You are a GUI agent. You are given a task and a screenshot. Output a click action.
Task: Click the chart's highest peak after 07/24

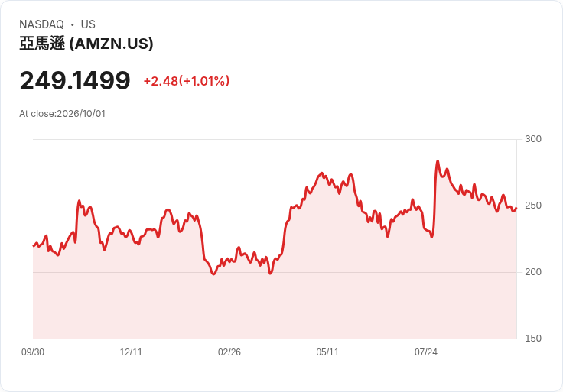pos(438,161)
